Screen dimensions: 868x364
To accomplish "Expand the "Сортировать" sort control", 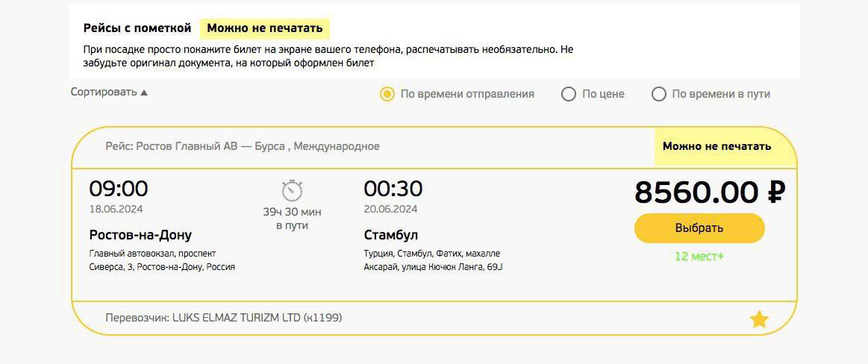I will tap(109, 92).
